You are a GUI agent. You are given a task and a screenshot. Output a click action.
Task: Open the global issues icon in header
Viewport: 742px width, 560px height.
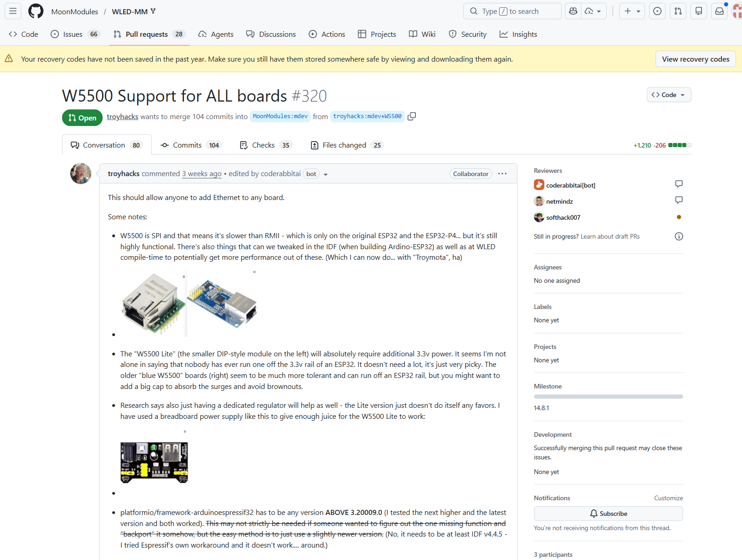point(657,11)
